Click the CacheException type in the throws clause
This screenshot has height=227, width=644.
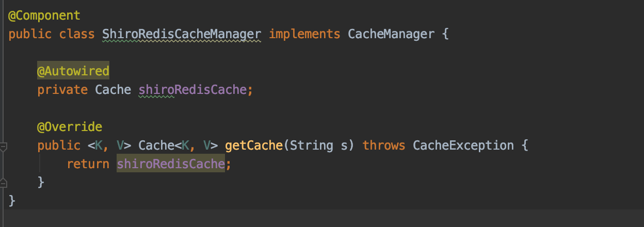click(x=463, y=145)
